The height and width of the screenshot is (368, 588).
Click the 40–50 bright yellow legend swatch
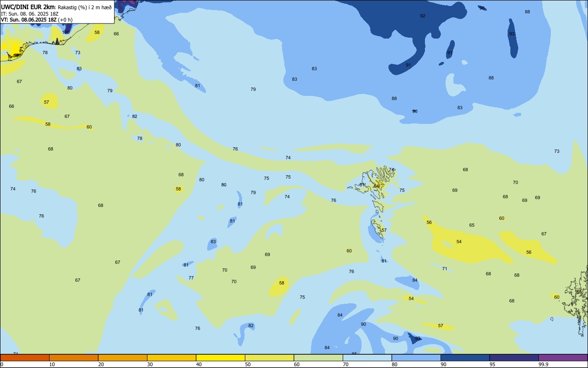[x=220, y=357]
